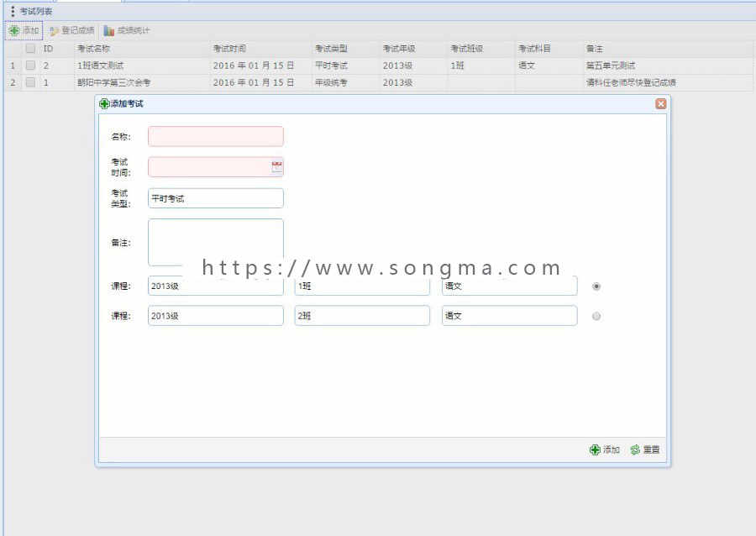
Task: Open the 2班 class combo box
Action: pos(362,316)
